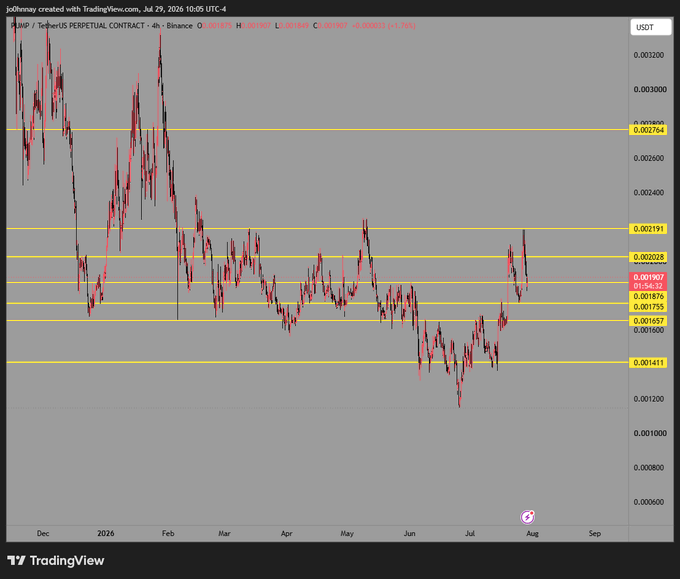Select the 0.002191 yellow price label
680x579 pixels.
pos(648,229)
